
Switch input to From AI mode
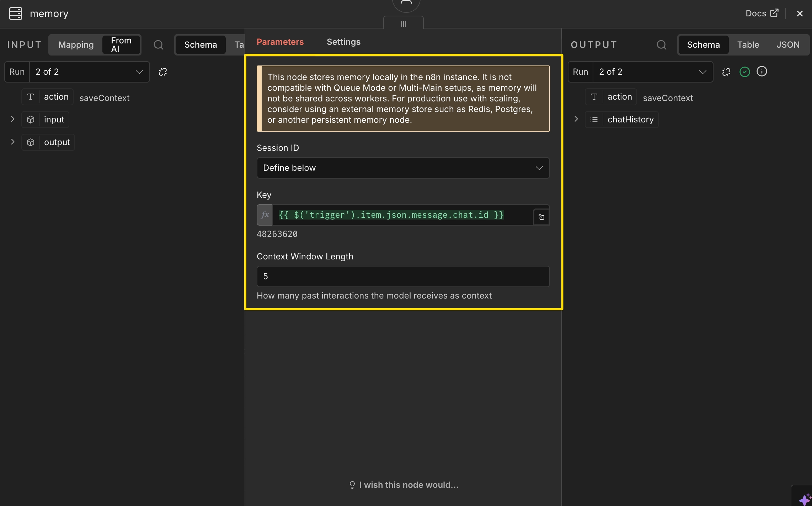click(121, 45)
